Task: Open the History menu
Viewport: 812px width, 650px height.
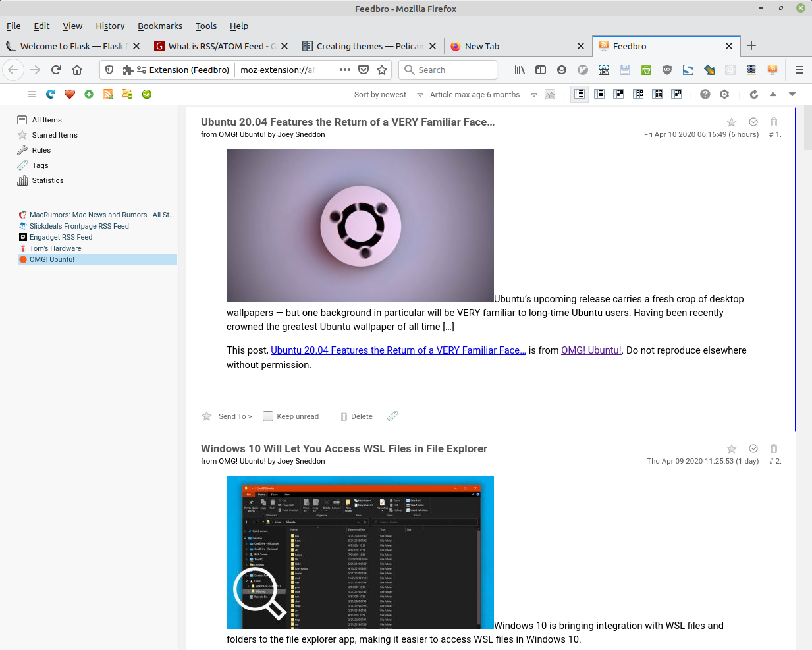Action: (110, 26)
